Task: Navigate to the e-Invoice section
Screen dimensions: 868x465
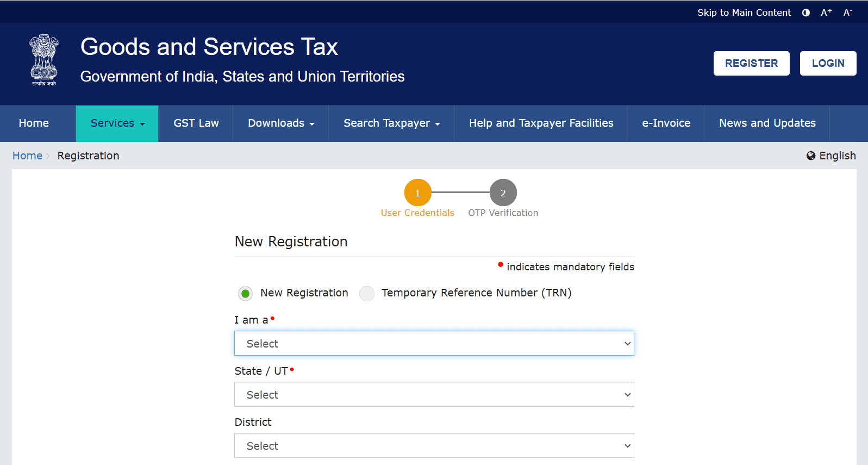Action: click(665, 123)
